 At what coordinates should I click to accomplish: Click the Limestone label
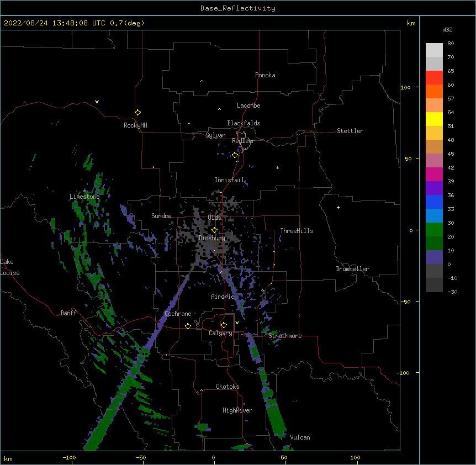tap(84, 197)
